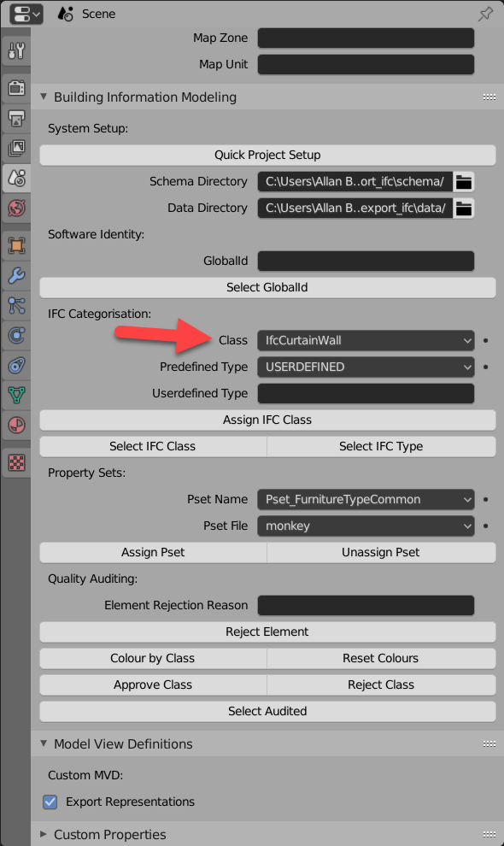The height and width of the screenshot is (846, 504).
Task: Open the editor type menu
Action: [26, 14]
